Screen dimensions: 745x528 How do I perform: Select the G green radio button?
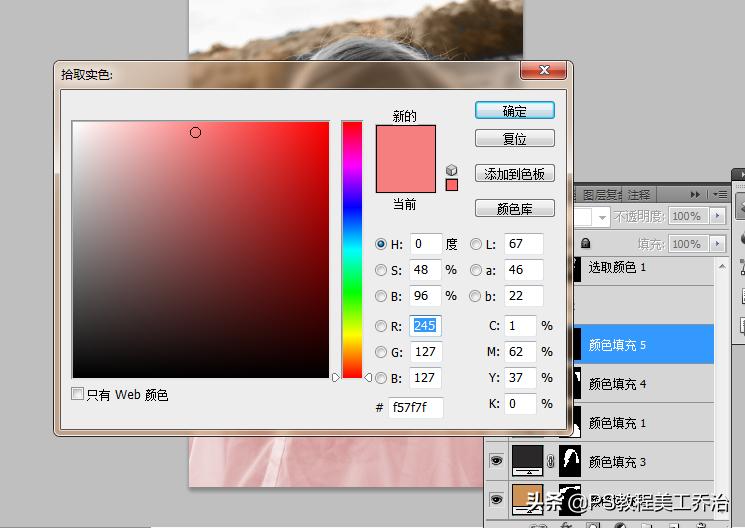click(x=381, y=352)
